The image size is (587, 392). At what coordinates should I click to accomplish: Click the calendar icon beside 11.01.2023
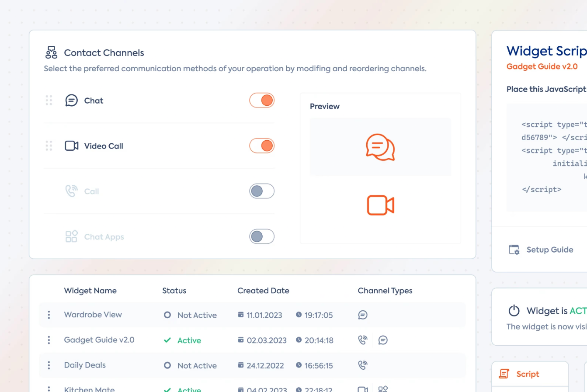pyautogui.click(x=241, y=315)
